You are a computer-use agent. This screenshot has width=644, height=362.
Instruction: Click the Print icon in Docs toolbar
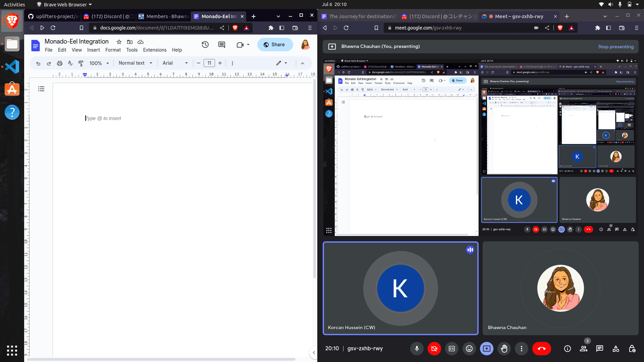coord(60,63)
